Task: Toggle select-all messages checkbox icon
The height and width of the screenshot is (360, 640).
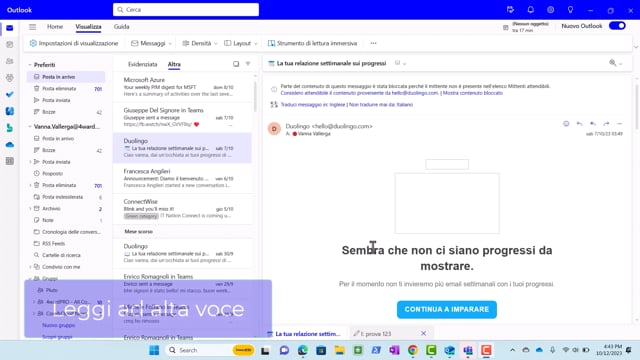Action: pyautogui.click(x=236, y=64)
